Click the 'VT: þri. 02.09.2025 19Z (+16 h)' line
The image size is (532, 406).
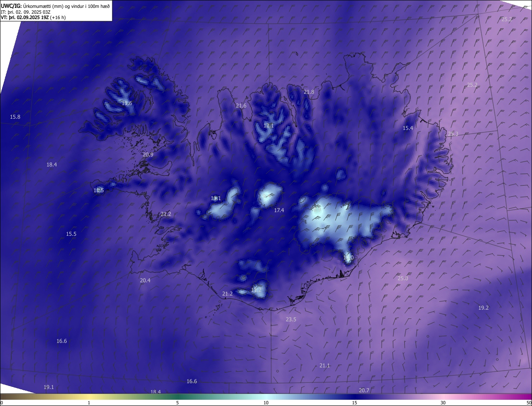click(33, 17)
